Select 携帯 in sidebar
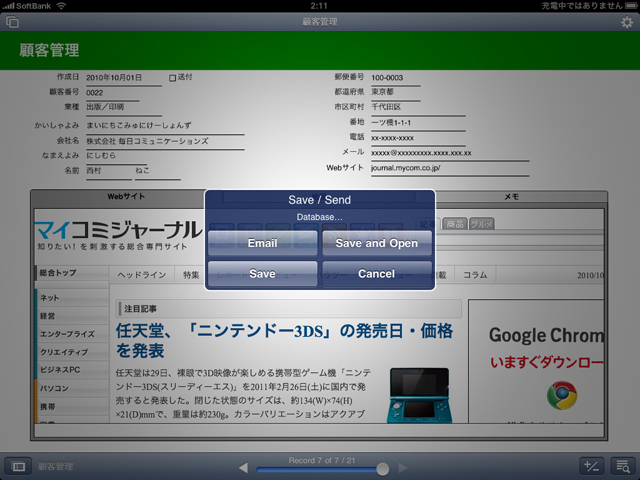The height and width of the screenshot is (480, 640). click(72, 407)
